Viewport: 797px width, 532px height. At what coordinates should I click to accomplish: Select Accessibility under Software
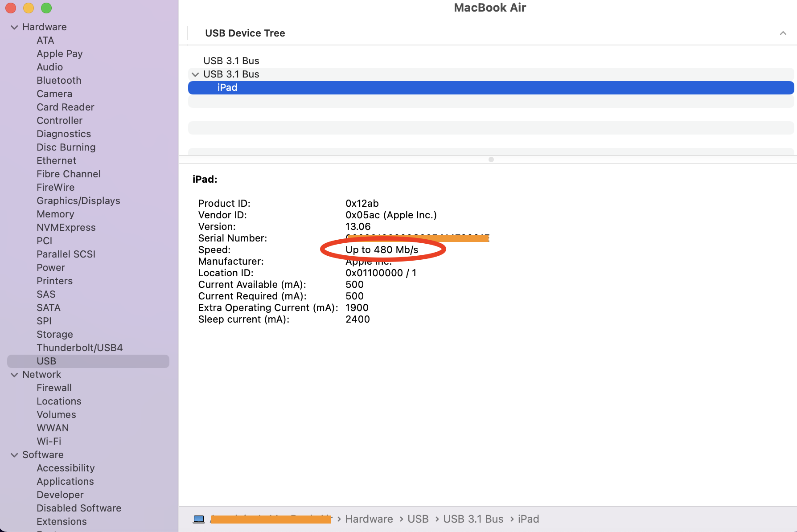click(66, 468)
